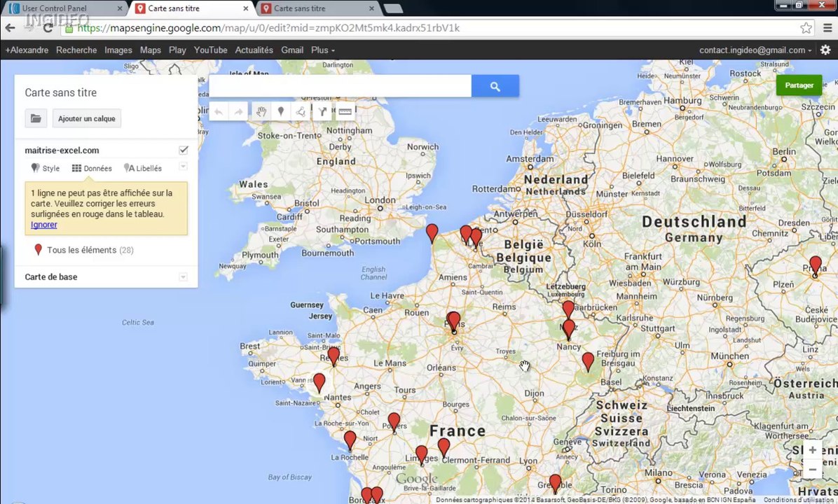Open Gmail in Google bar

(291, 50)
